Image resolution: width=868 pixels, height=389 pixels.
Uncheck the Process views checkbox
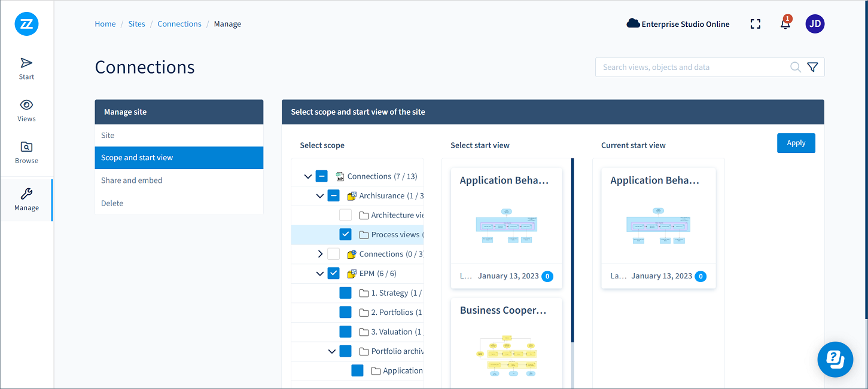coord(346,235)
